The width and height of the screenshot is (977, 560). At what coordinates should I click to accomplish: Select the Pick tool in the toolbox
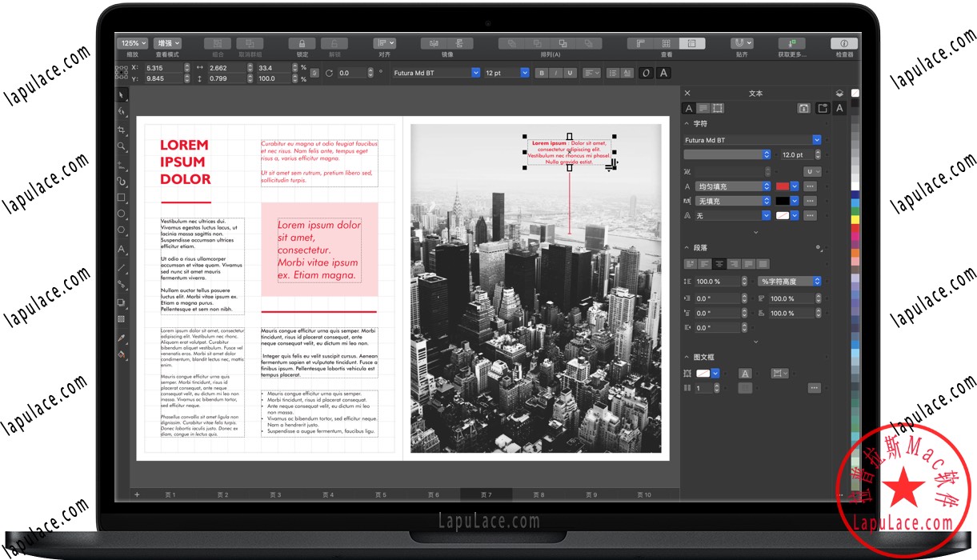coord(122,95)
